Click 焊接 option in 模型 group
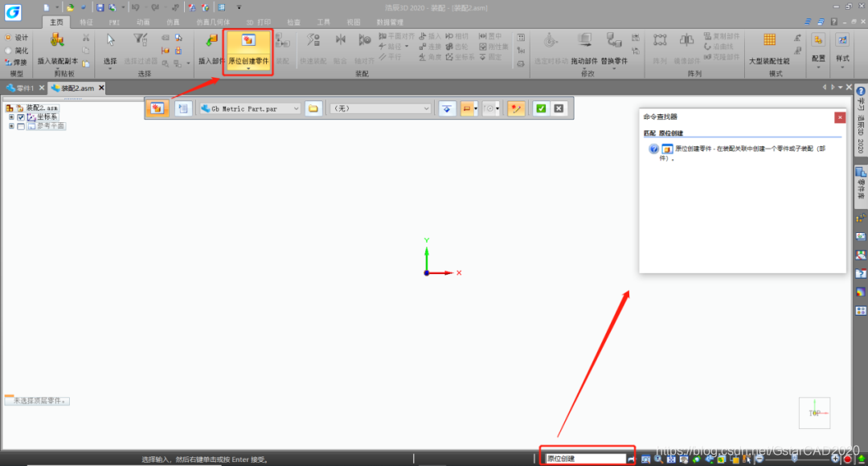868x466 pixels. click(x=17, y=63)
